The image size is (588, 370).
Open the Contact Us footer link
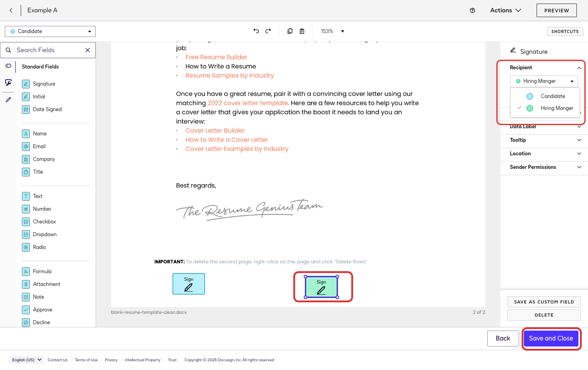tap(57, 360)
